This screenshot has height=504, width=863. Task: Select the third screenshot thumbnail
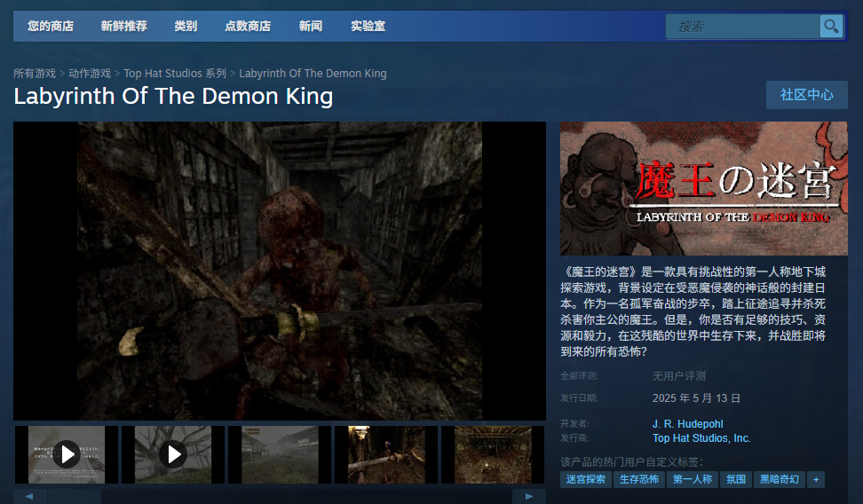coord(280,454)
